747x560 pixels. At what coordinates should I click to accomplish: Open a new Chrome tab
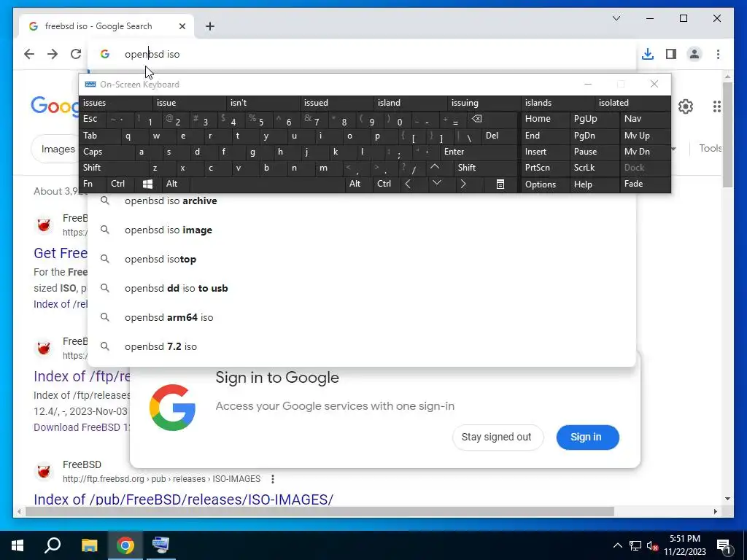coord(209,26)
